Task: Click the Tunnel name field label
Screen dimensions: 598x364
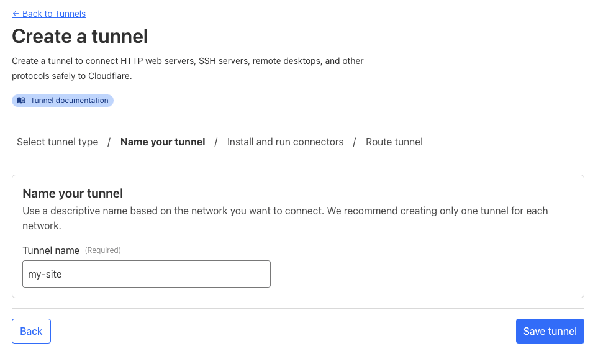Action: [x=51, y=250]
